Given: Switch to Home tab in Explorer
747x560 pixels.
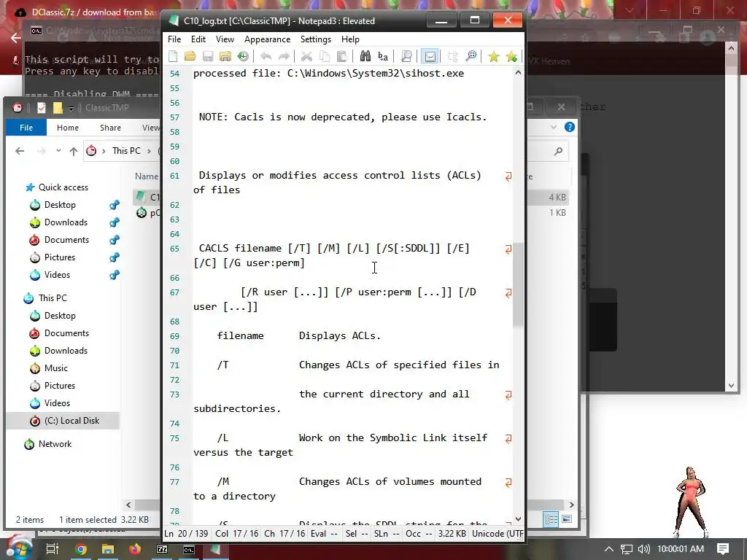Looking at the screenshot, I should [x=68, y=128].
